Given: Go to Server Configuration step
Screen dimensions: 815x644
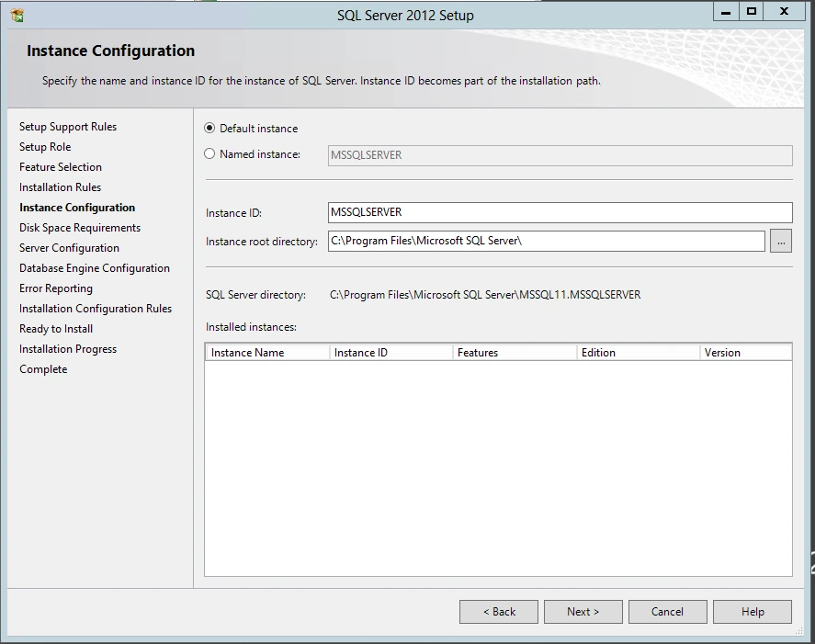Looking at the screenshot, I should click(69, 248).
